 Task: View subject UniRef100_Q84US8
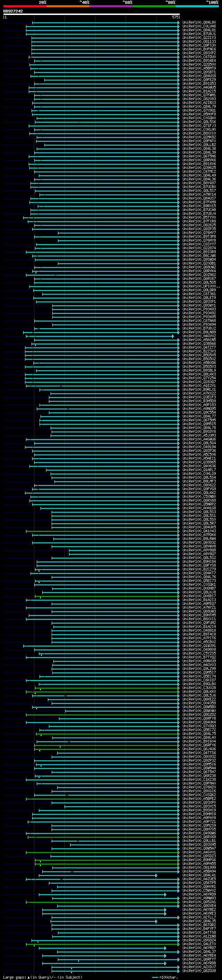tap(199, 76)
